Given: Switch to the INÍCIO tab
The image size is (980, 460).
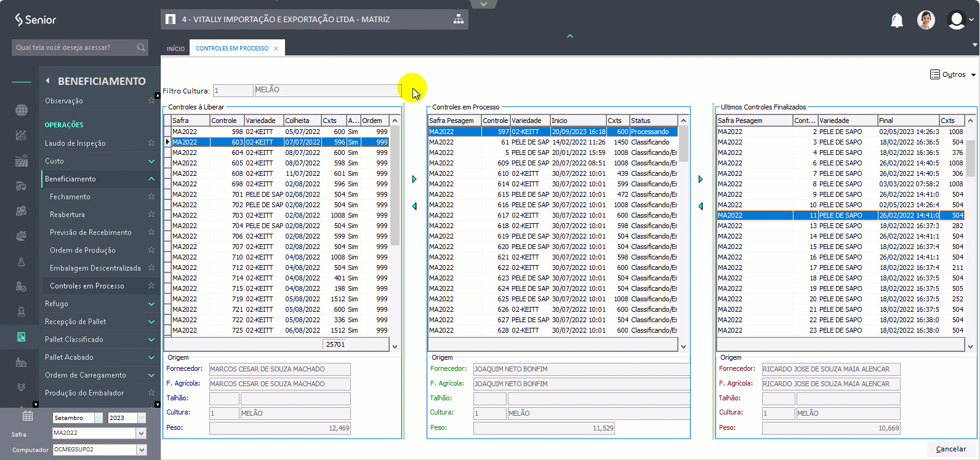Looking at the screenshot, I should (x=175, y=49).
